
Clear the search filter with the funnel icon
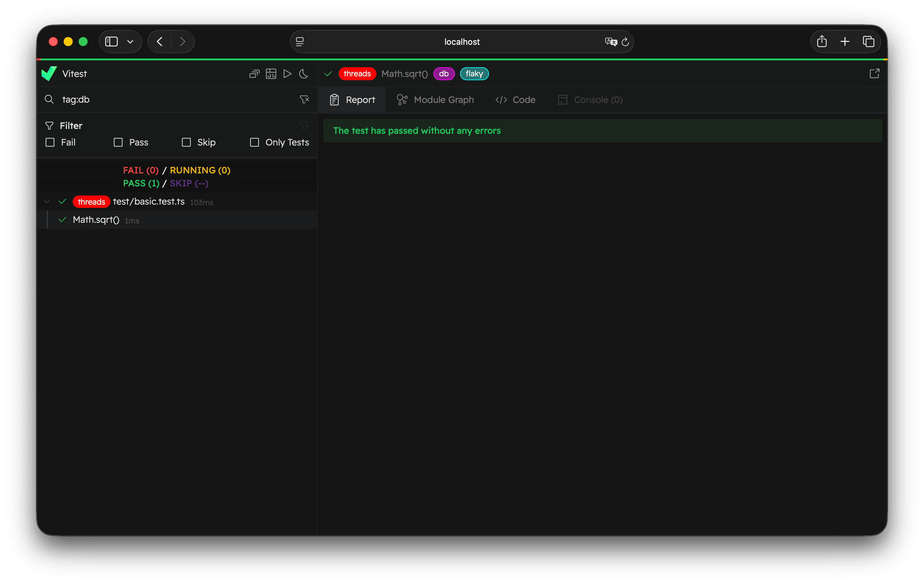(x=305, y=99)
